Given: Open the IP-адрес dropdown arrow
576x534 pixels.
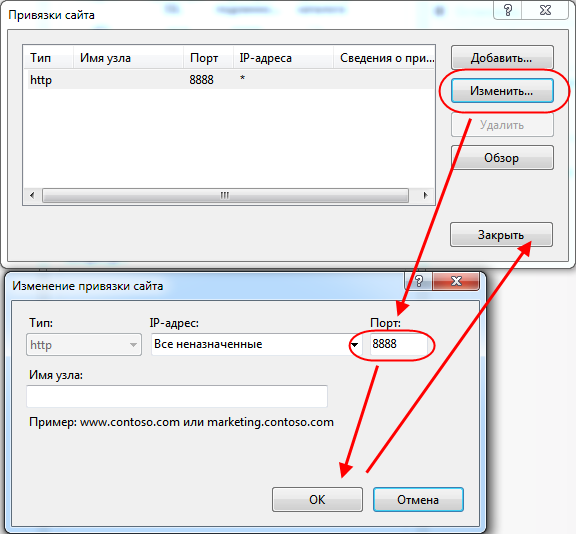Looking at the screenshot, I should (354, 344).
